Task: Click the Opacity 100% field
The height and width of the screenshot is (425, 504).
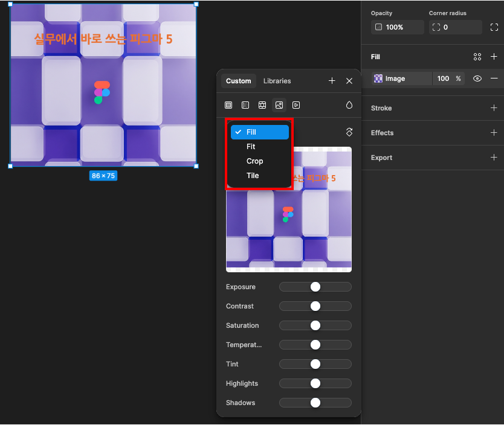Action: click(x=398, y=27)
